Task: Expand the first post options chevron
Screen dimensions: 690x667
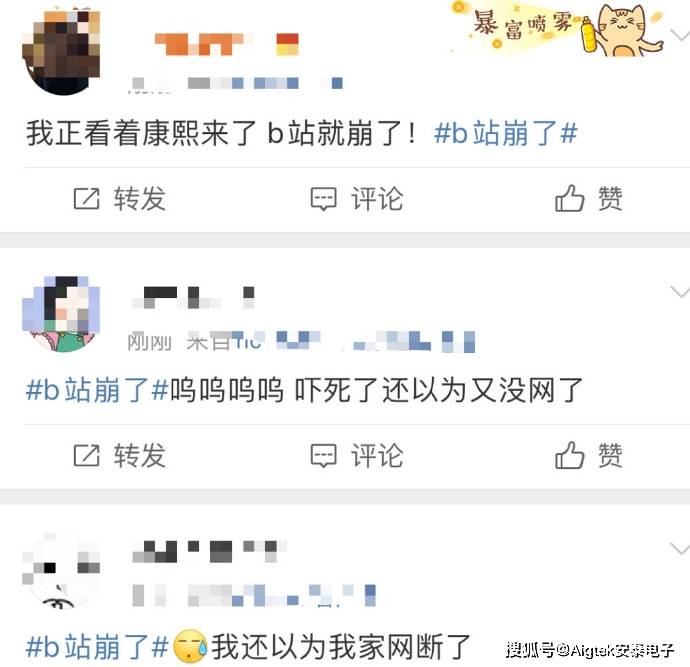Action: click(x=679, y=35)
